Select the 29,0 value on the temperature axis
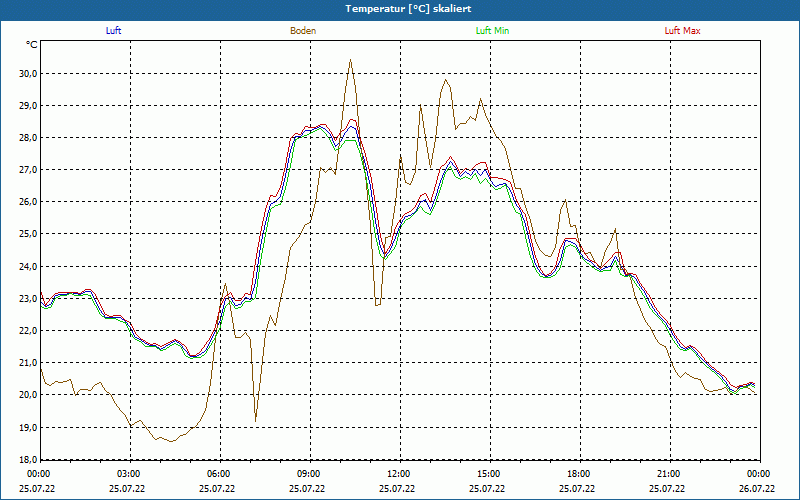The image size is (800, 500). 29,106
